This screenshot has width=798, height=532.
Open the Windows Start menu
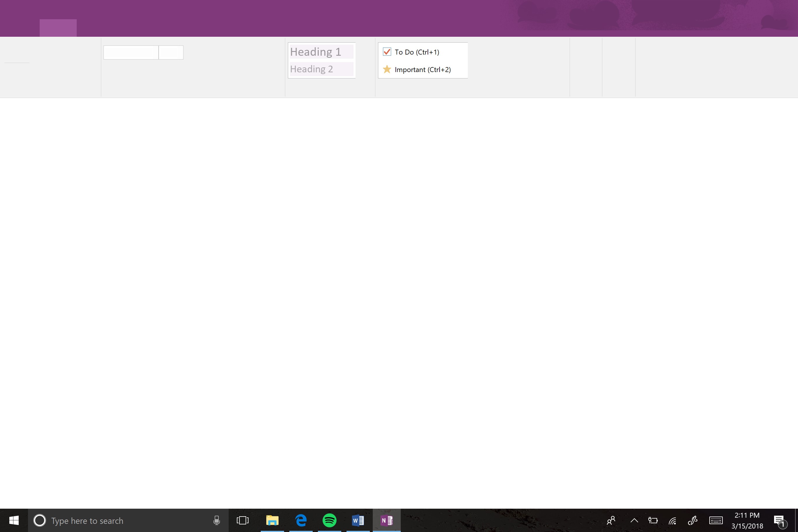click(14, 520)
